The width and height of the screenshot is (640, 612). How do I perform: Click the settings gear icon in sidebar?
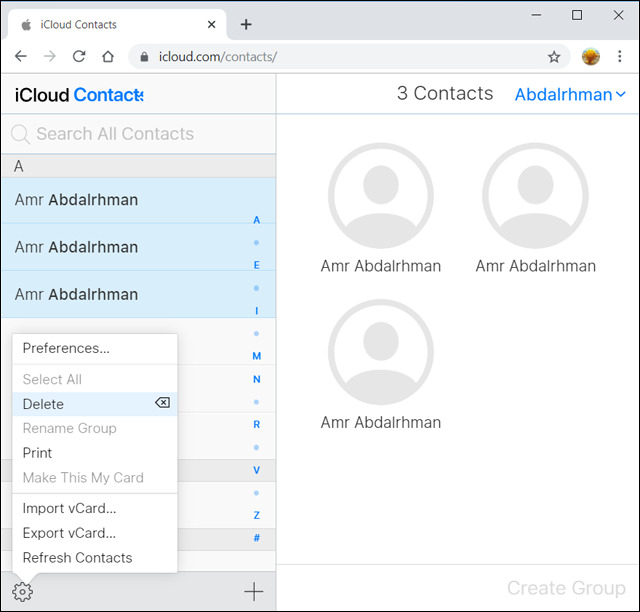tap(23, 592)
